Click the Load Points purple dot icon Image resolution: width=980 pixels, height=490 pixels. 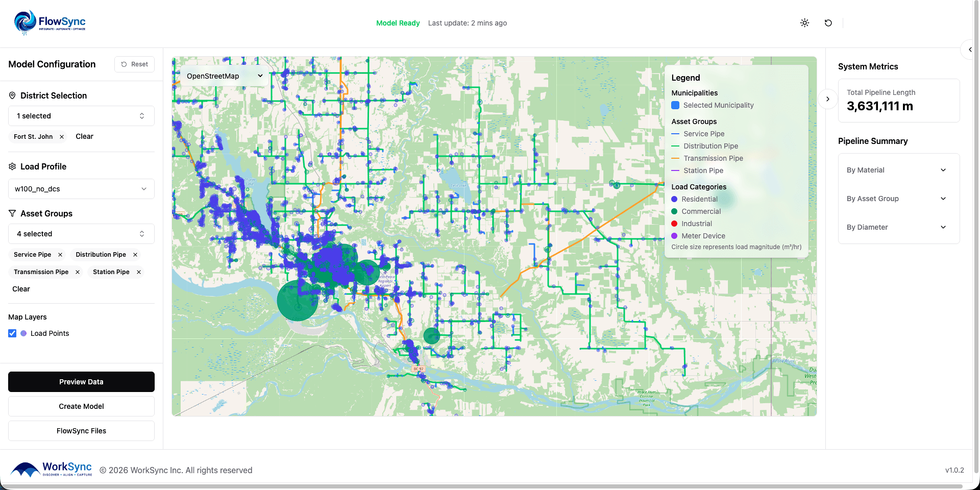(23, 333)
